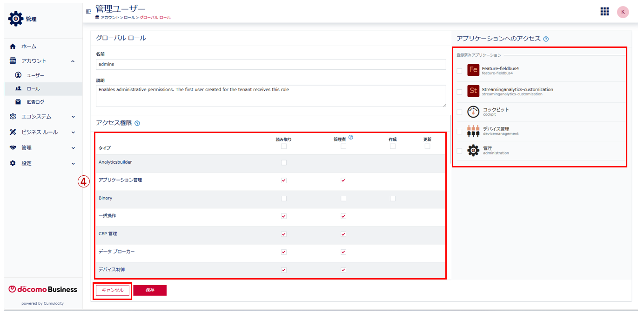This screenshot has height=313, width=644.
Task: Expand the エコシステム menu section
Action: pyautogui.click(x=43, y=117)
